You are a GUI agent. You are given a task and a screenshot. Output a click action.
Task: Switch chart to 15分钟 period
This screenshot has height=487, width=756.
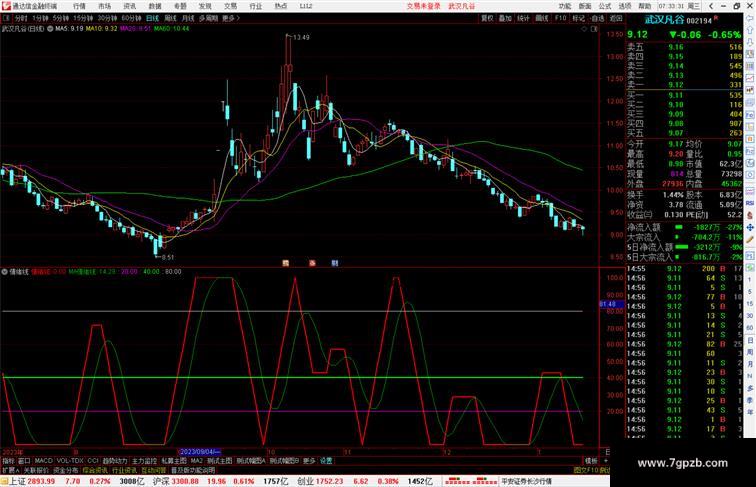83,18
